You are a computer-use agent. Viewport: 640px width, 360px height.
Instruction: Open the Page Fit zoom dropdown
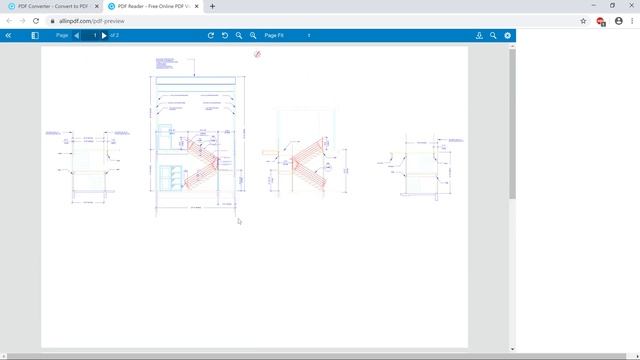tap(287, 36)
